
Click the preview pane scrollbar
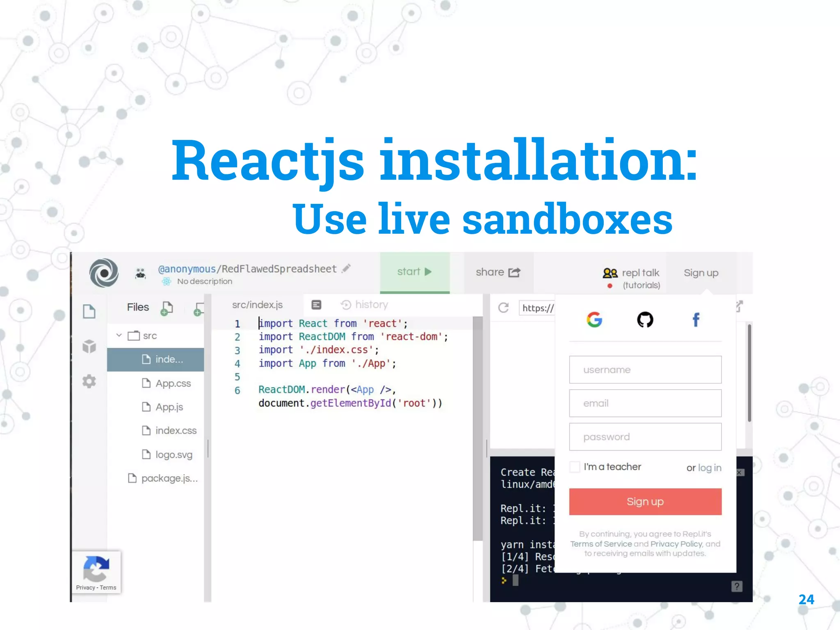749,373
